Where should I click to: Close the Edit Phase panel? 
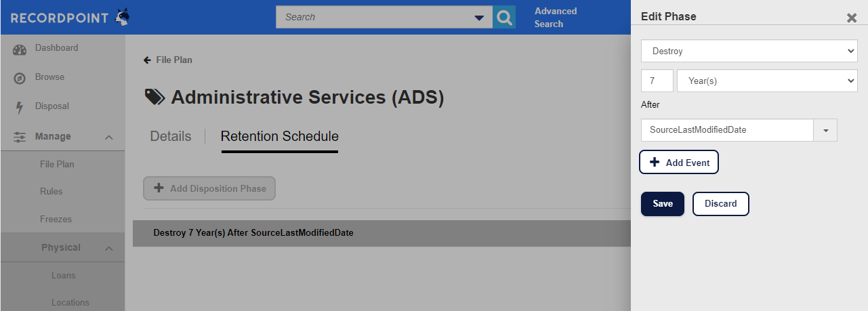(x=852, y=18)
